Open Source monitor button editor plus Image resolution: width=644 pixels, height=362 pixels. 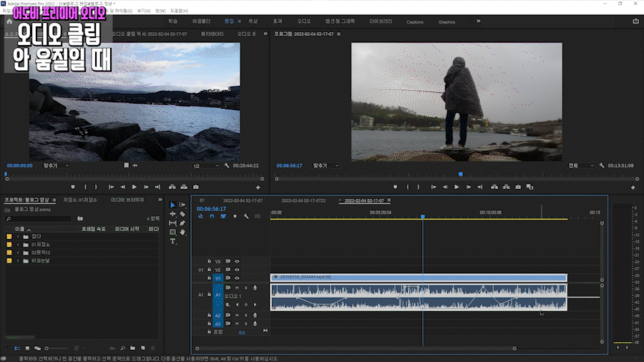click(258, 187)
